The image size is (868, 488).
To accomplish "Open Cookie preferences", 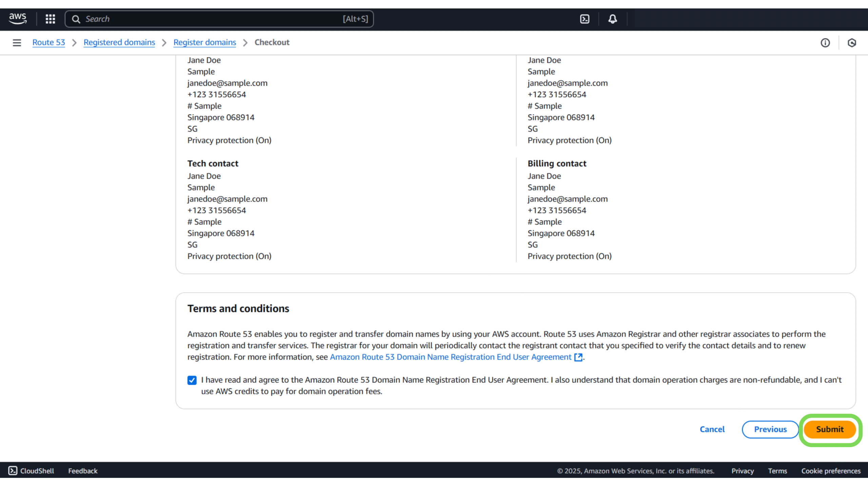I will (831, 471).
